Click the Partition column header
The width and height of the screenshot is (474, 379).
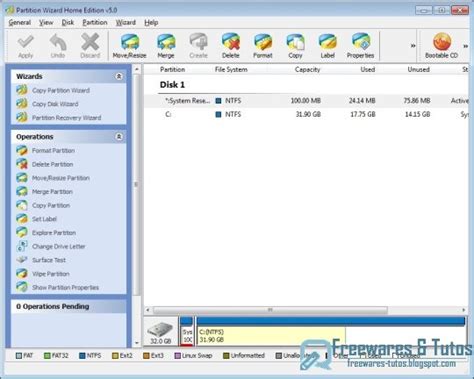click(x=172, y=70)
